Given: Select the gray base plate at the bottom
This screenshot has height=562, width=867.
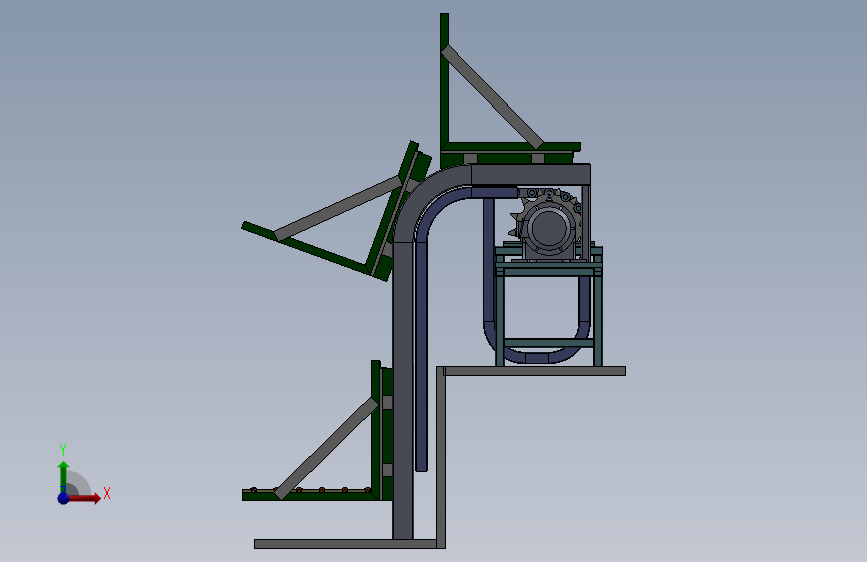Looking at the screenshot, I should tap(346, 544).
